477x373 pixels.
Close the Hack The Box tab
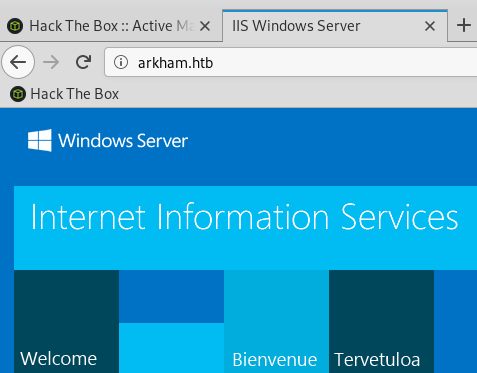[205, 26]
